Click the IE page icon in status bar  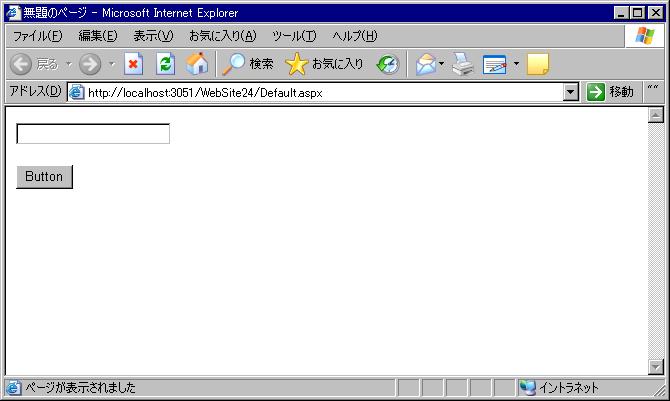[13, 388]
